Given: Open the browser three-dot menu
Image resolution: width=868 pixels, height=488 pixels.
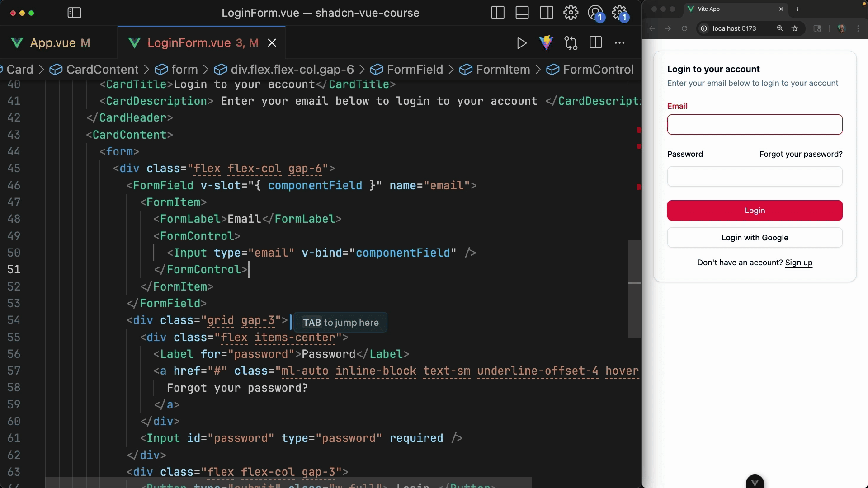Looking at the screenshot, I should pyautogui.click(x=858, y=28).
